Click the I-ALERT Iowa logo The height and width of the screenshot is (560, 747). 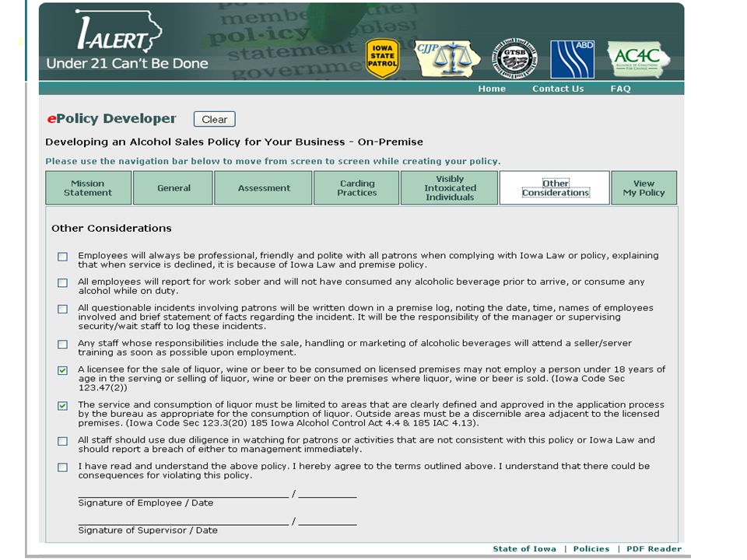[118, 30]
